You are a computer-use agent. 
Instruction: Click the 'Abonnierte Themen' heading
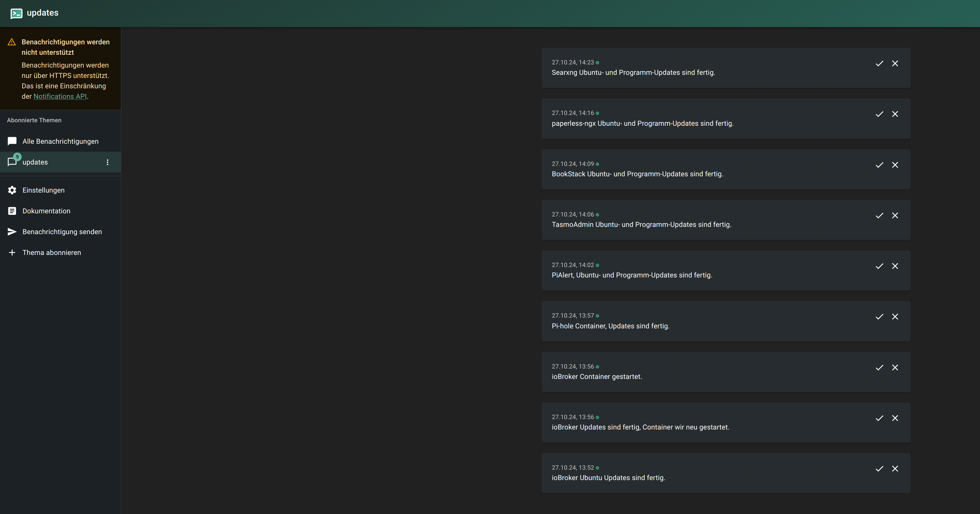pyautogui.click(x=34, y=120)
